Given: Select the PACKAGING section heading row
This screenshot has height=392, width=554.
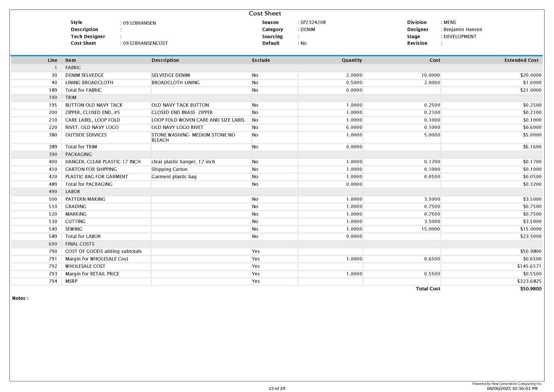Looking at the screenshot, I should pyautogui.click(x=78, y=154).
